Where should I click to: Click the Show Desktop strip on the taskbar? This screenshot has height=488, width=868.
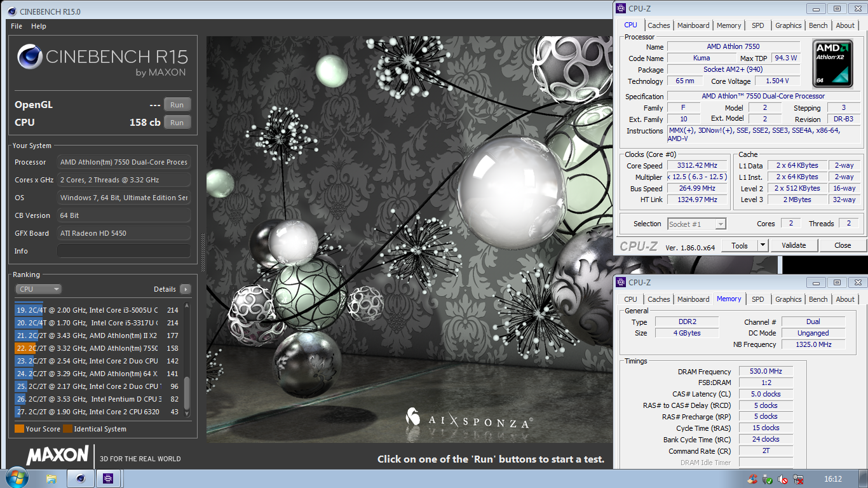click(864, 478)
